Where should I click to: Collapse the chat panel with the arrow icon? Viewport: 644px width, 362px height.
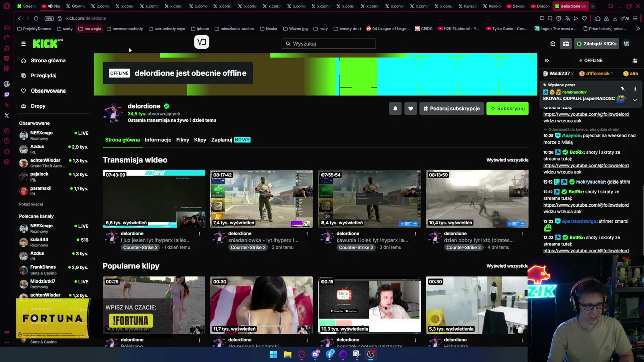(x=547, y=60)
